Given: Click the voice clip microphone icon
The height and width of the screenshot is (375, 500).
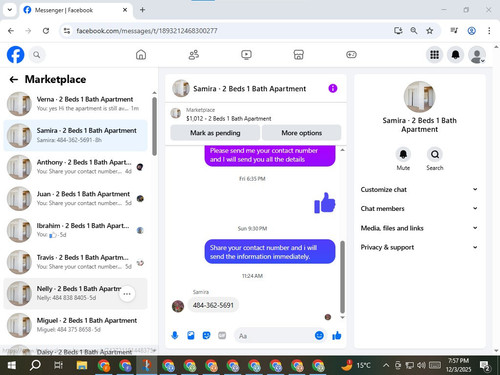Looking at the screenshot, I should pos(175,335).
